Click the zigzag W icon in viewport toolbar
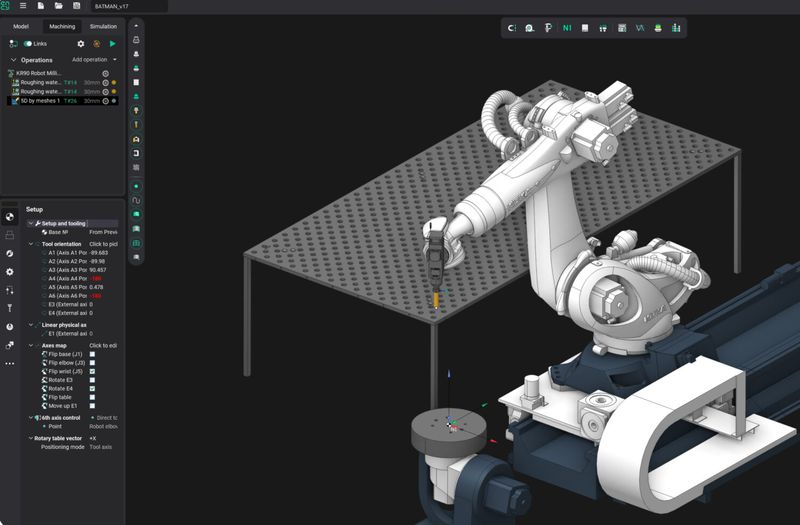Viewport: 800px width, 525px height. point(640,28)
